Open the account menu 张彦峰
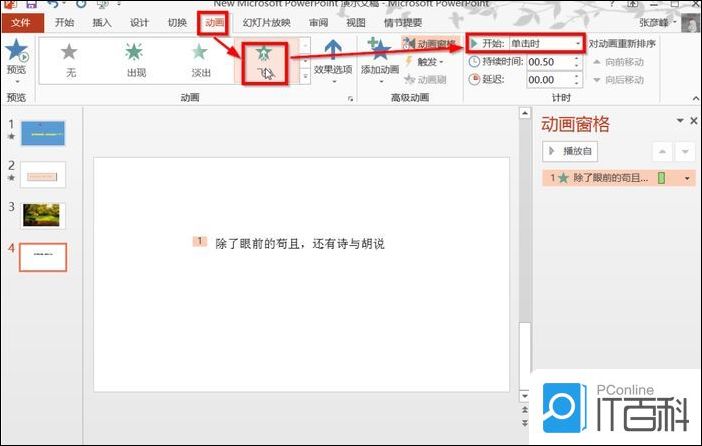The width and height of the screenshot is (702, 446). (657, 22)
